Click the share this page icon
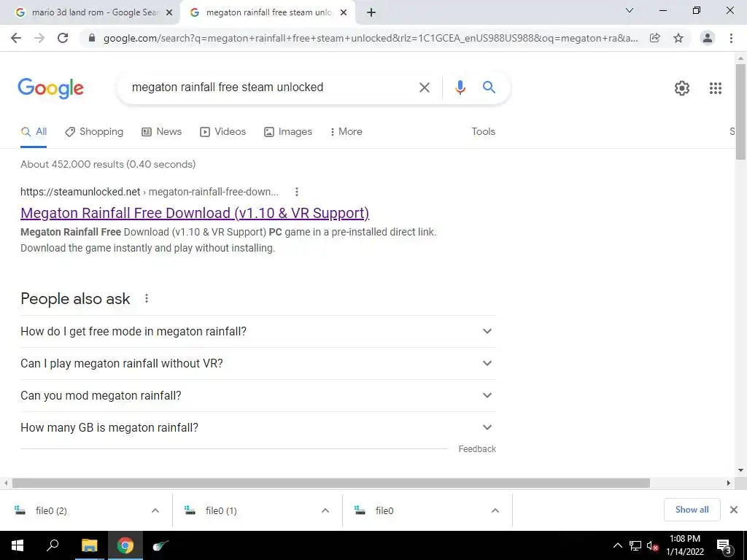 655,38
